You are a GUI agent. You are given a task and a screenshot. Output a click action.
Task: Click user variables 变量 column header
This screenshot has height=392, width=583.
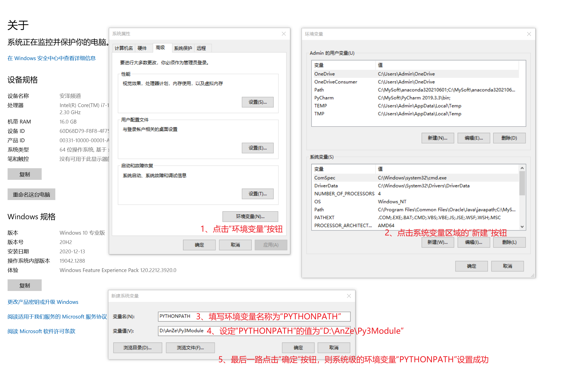click(344, 65)
